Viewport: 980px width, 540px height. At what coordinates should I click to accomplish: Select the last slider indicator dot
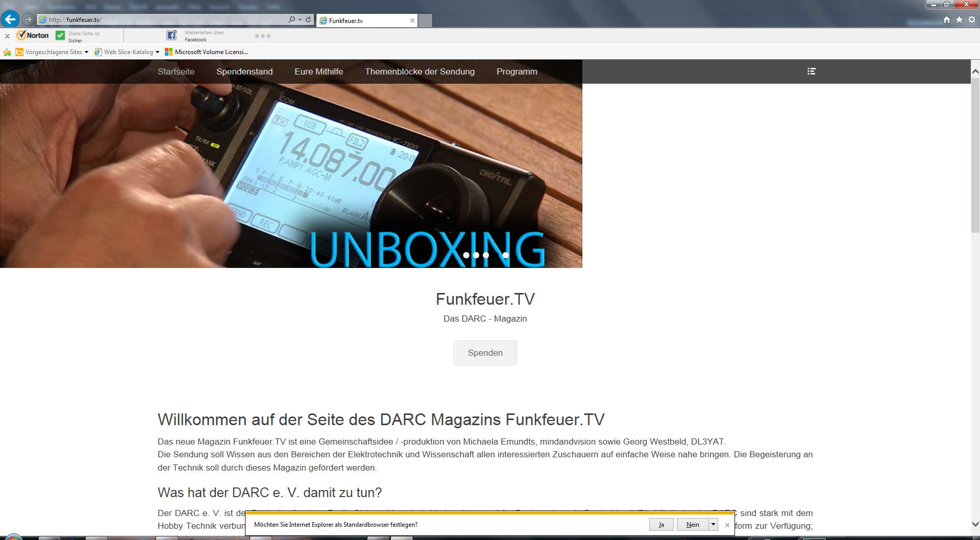(505, 255)
